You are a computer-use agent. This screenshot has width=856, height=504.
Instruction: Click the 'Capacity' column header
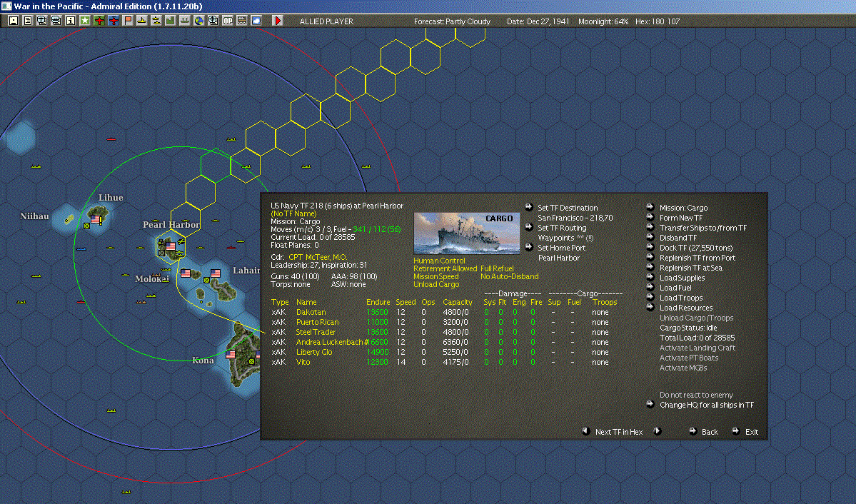[x=458, y=302]
